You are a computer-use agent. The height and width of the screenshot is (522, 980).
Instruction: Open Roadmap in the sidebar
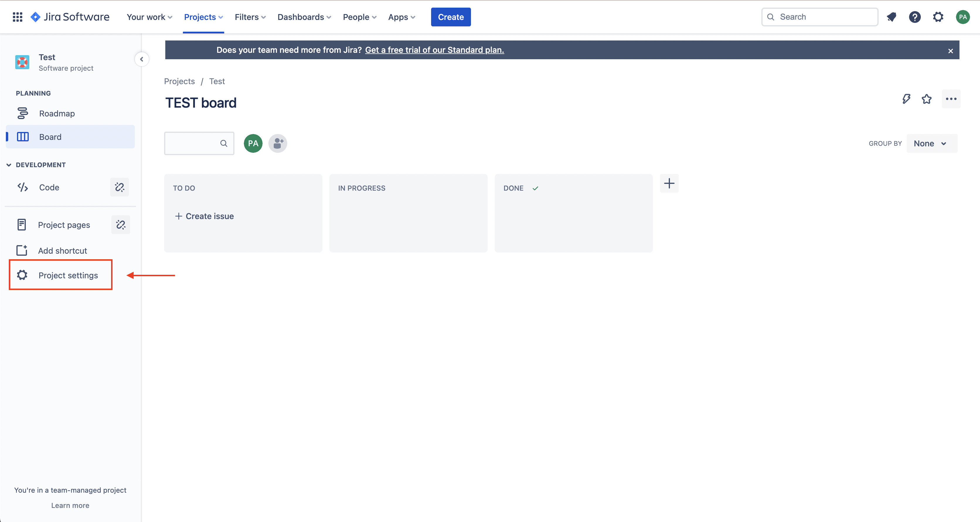[70, 113]
